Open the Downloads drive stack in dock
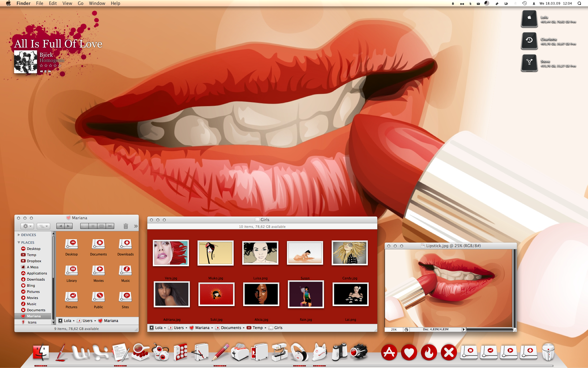The width and height of the screenshot is (588, 368). [x=529, y=352]
